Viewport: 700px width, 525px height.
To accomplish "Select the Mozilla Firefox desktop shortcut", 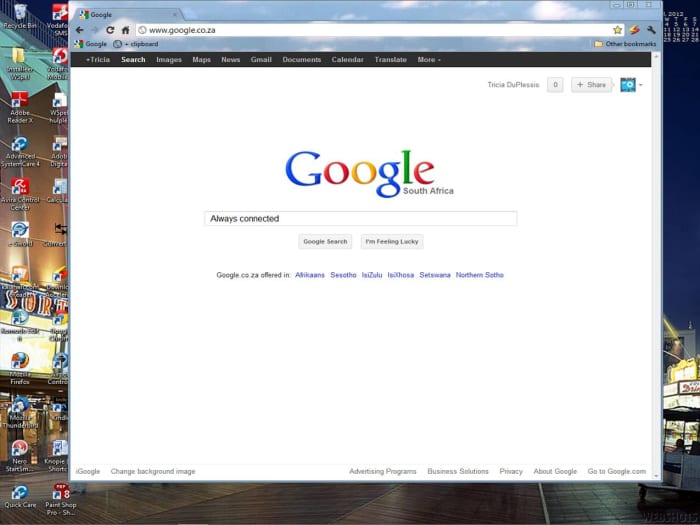I will [20, 368].
